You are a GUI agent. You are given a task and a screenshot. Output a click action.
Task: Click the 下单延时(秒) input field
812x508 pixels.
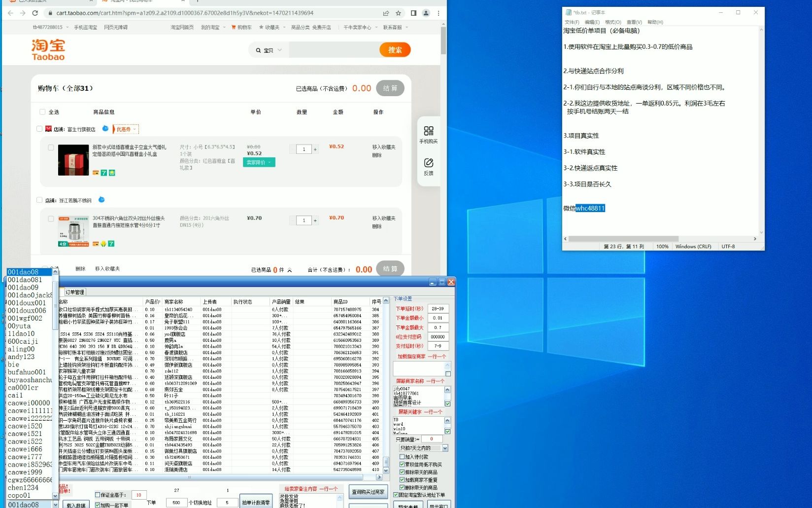(x=438, y=308)
